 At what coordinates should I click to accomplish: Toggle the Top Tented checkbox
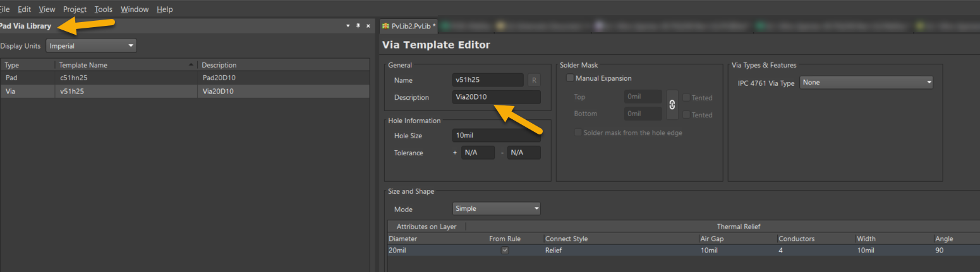[686, 98]
